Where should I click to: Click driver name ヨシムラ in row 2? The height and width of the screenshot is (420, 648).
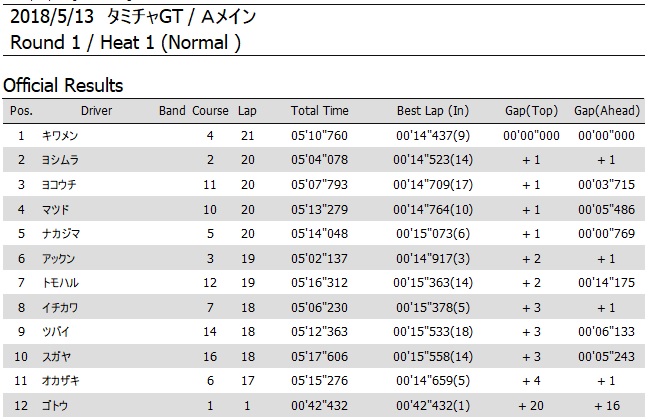coord(60,160)
